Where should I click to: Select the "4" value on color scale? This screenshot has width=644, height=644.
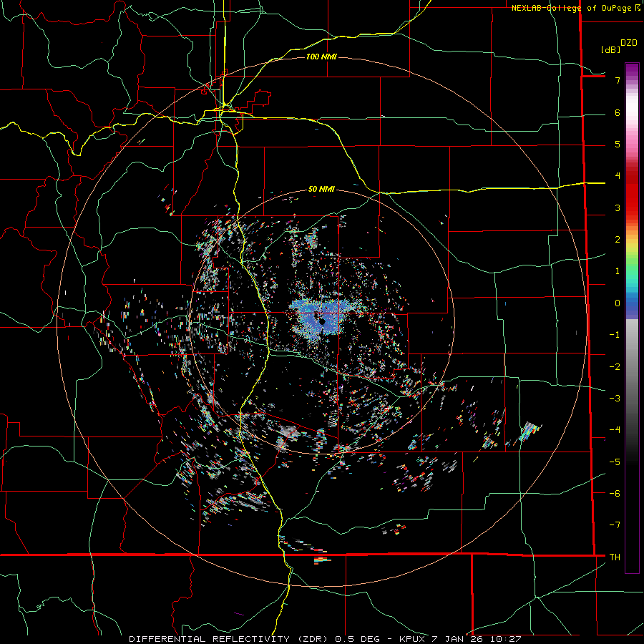coord(618,176)
